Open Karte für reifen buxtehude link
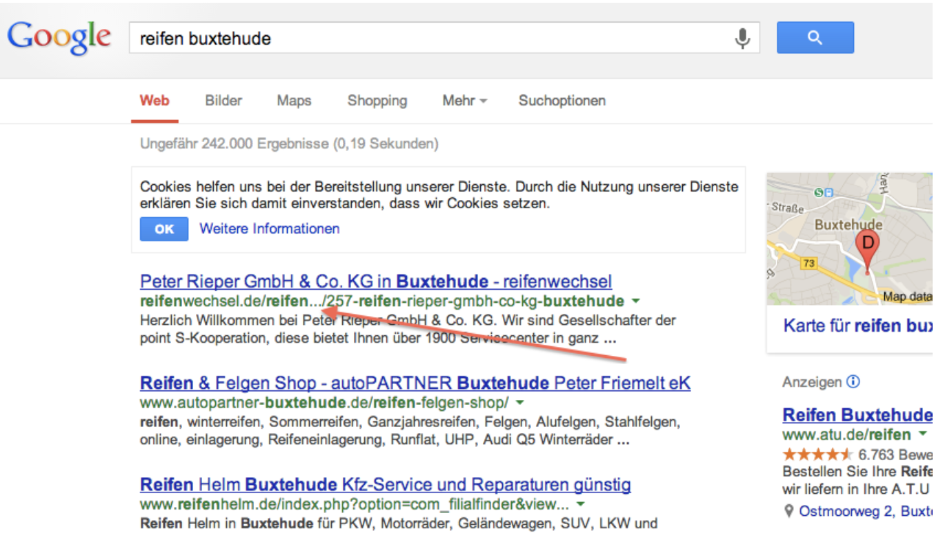Image resolution: width=934 pixels, height=560 pixels. [858, 326]
